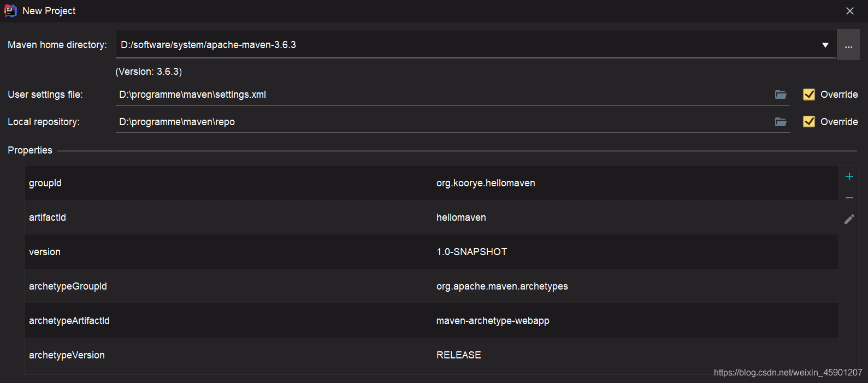Select the archetypeArtifactId property name
Image resolution: width=868 pixels, height=383 pixels.
[69, 321]
